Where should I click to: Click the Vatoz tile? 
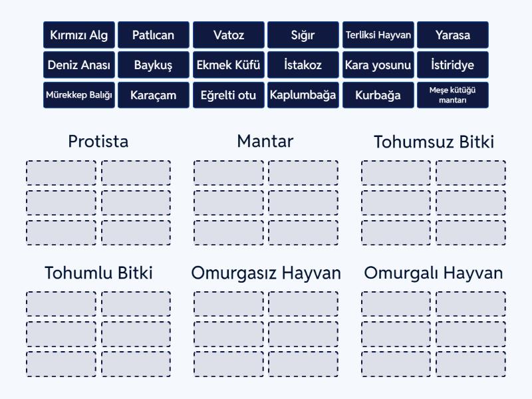[x=228, y=35]
